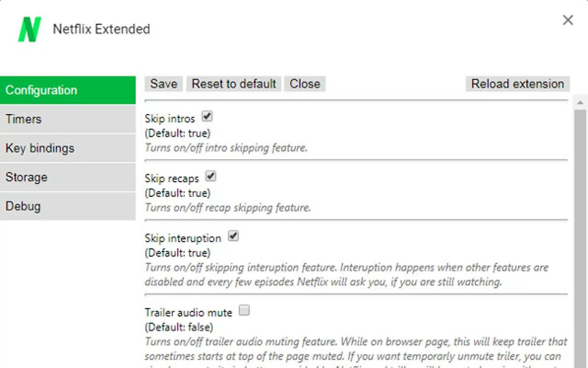The width and height of the screenshot is (588, 368).
Task: Click the Save button
Action: click(164, 84)
